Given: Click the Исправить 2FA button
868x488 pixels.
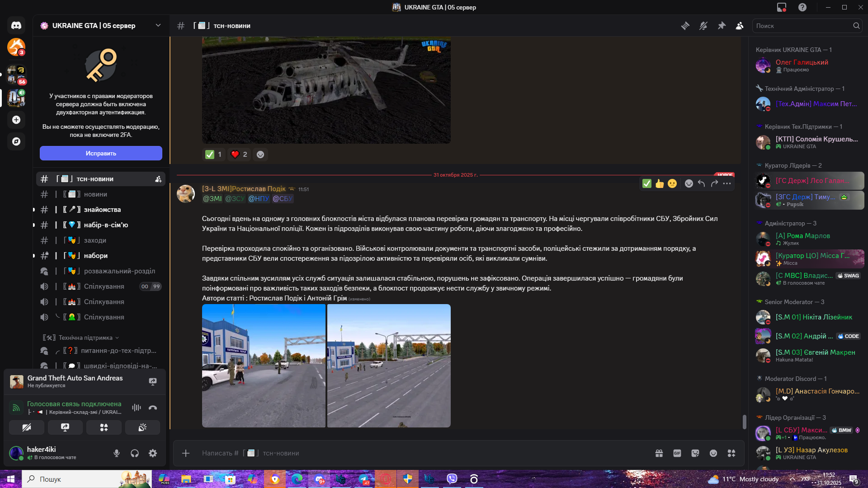Looking at the screenshot, I should click(x=101, y=153).
